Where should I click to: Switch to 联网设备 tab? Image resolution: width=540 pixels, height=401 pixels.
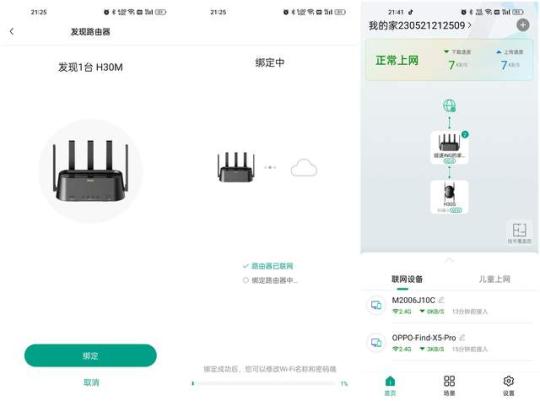point(407,279)
